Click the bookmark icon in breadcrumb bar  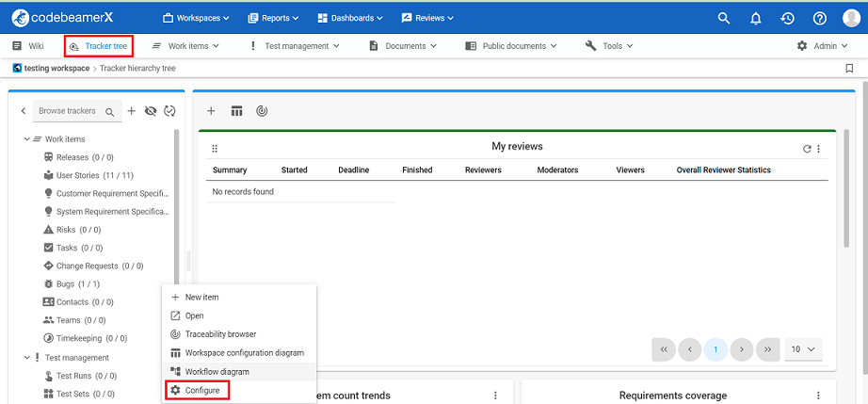pos(849,69)
